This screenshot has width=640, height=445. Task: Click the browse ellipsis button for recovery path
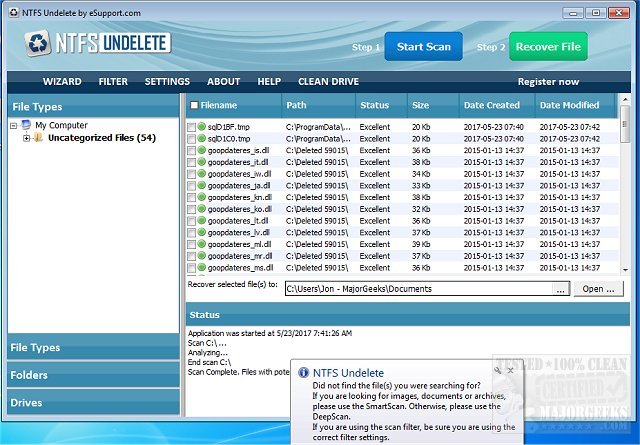pos(561,289)
